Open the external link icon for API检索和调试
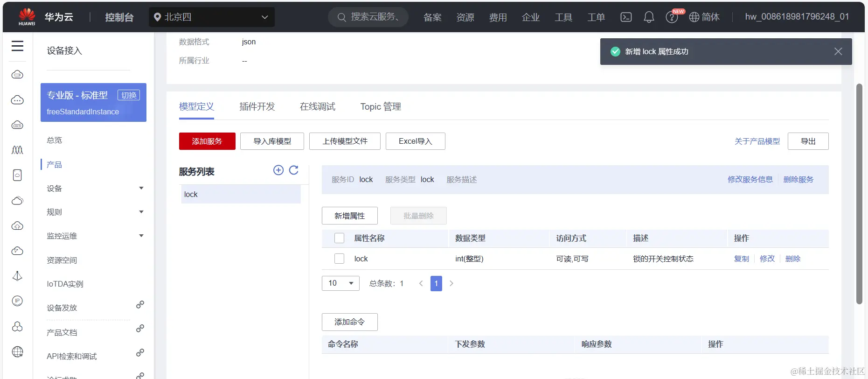 click(140, 352)
